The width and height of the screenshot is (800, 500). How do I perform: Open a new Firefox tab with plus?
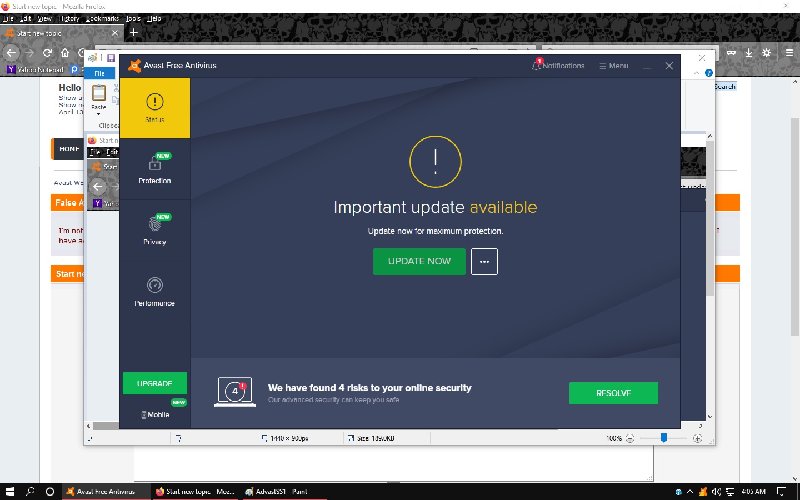134,33
